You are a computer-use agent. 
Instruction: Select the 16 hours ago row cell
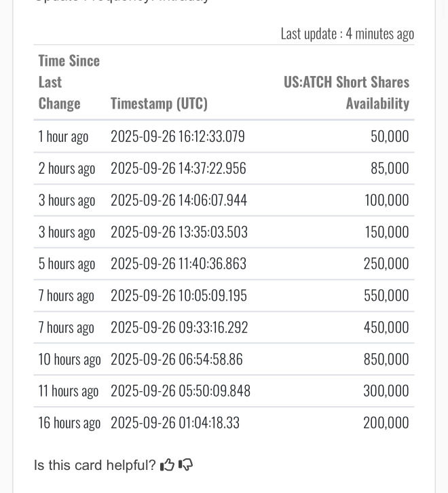coord(69,423)
